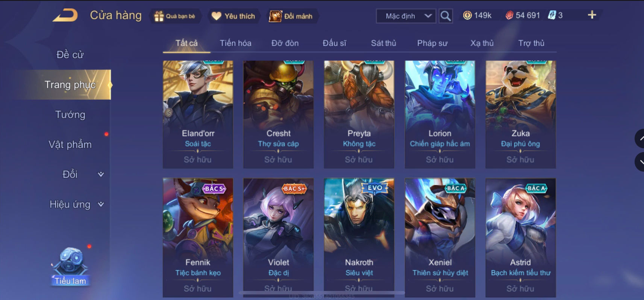The height and width of the screenshot is (300, 644).
Task: Open Đổi mảnh shard exchange icon
Action: [x=275, y=16]
